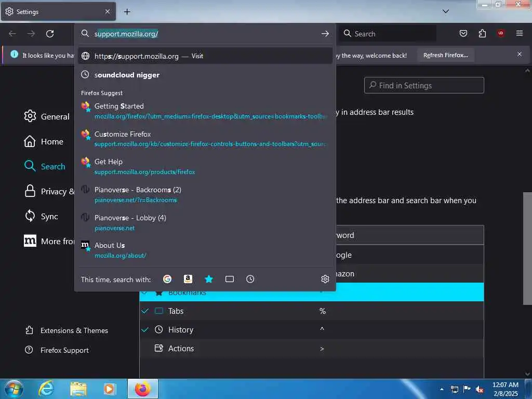
Task: Select Search settings category
Action: coord(45,166)
